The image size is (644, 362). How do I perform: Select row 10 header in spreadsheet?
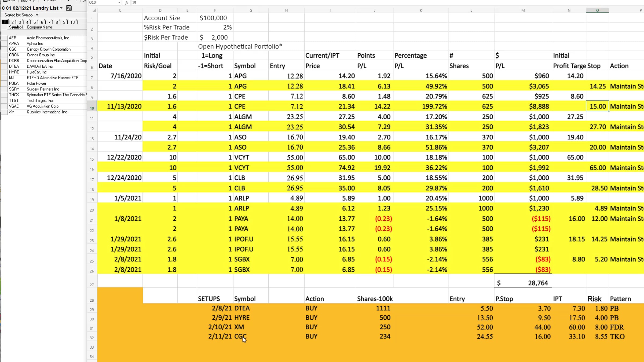point(92,106)
